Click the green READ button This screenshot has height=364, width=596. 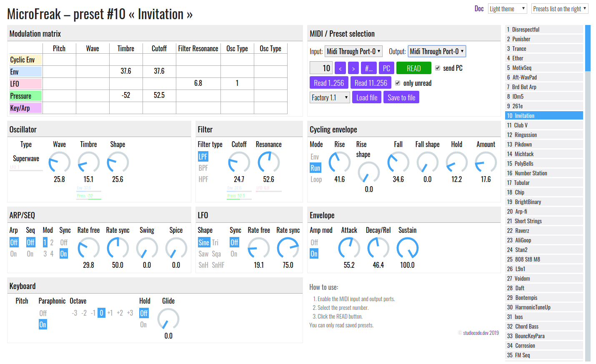413,68
